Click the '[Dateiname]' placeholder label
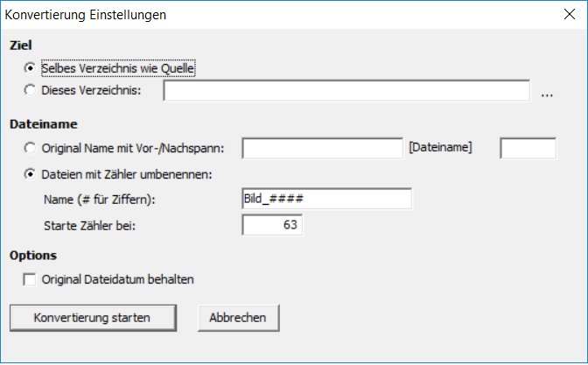This screenshot has height=365, width=588. coord(440,147)
